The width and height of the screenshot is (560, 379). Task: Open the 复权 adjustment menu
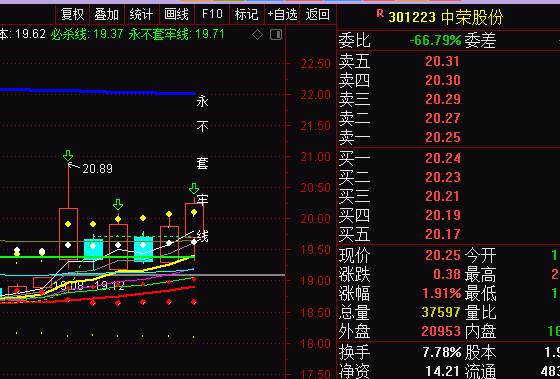(72, 15)
